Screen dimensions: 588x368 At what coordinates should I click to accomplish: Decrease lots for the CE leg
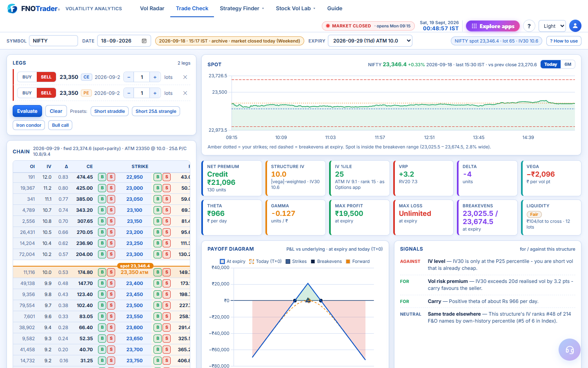click(129, 77)
